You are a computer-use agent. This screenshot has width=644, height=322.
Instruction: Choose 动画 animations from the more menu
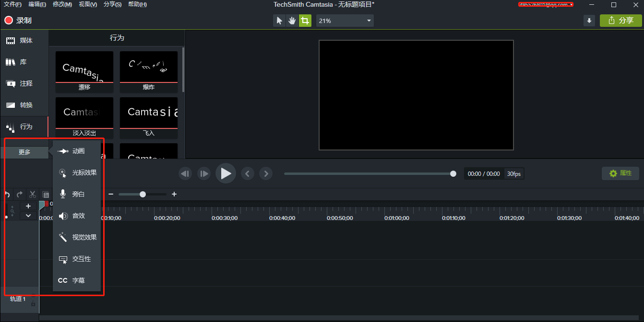[x=77, y=151]
